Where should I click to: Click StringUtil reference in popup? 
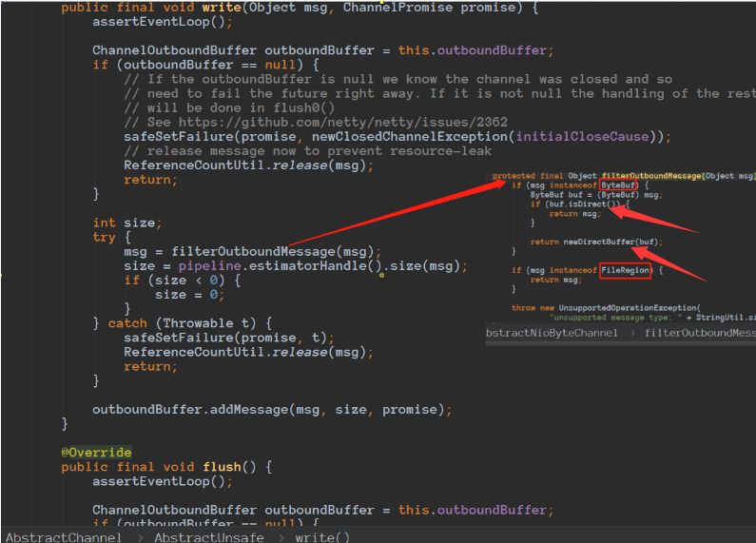click(719, 318)
